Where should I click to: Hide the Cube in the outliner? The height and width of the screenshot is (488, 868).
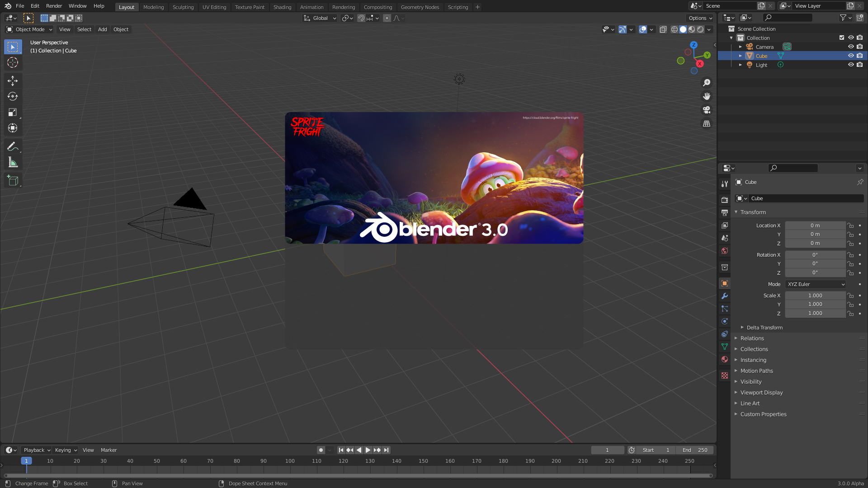tap(851, 56)
